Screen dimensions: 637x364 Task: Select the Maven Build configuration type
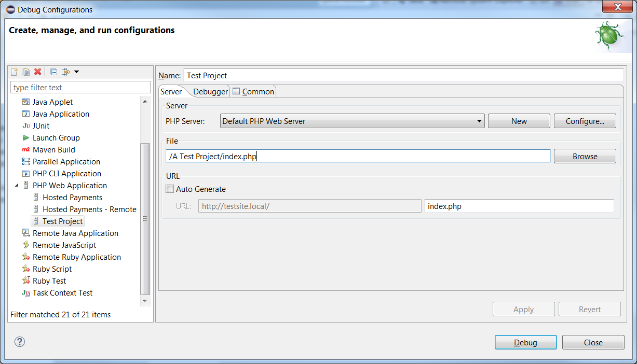pos(53,150)
